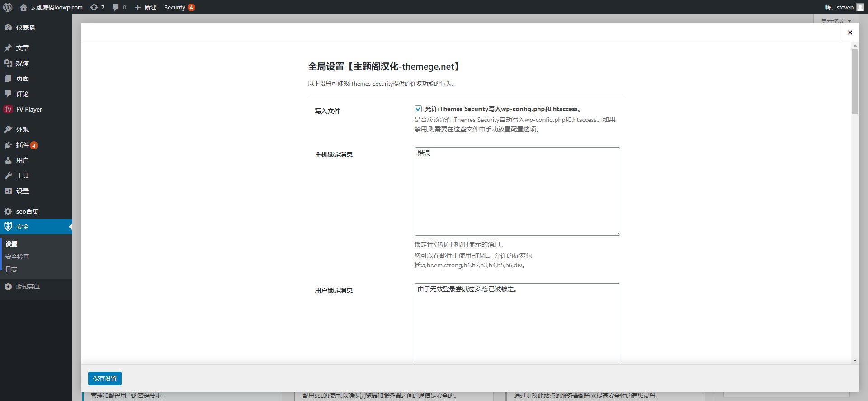The width and height of the screenshot is (868, 401).
Task: Click the 保存设置 button
Action: tap(105, 378)
